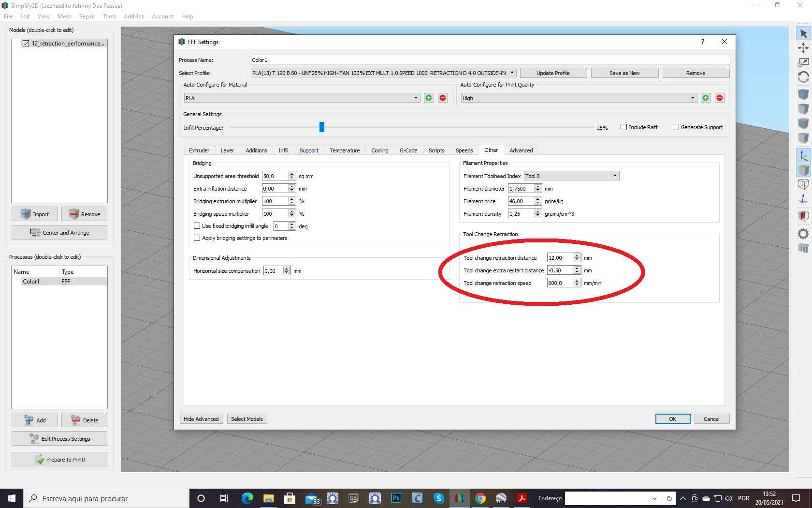Activate the scale models tool
The height and width of the screenshot is (508, 812).
point(803,62)
